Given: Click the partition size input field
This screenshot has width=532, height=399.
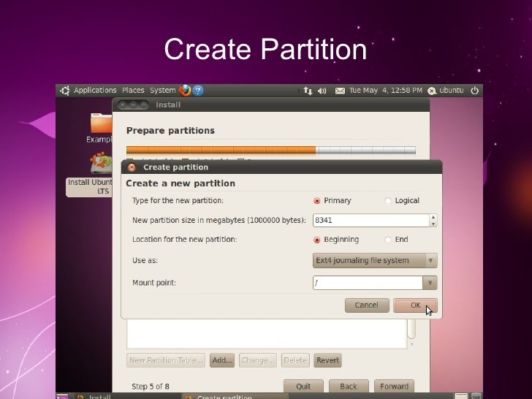Looking at the screenshot, I should pyautogui.click(x=370, y=220).
